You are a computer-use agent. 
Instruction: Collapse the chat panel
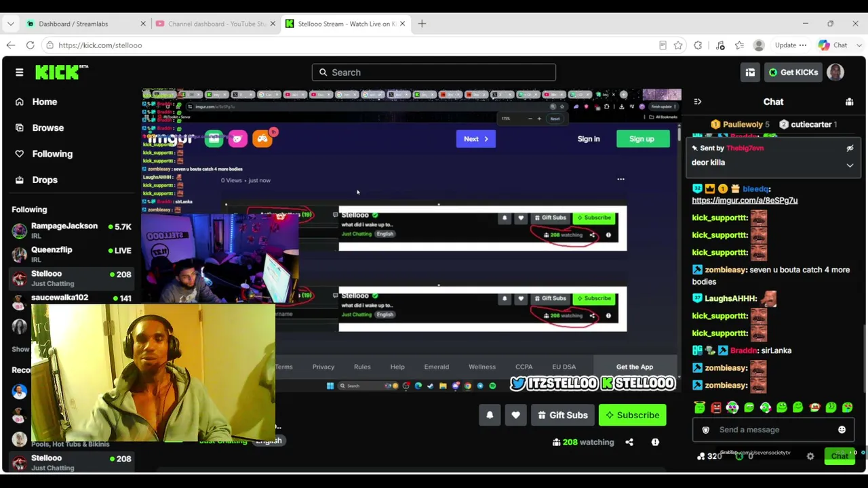click(x=698, y=102)
